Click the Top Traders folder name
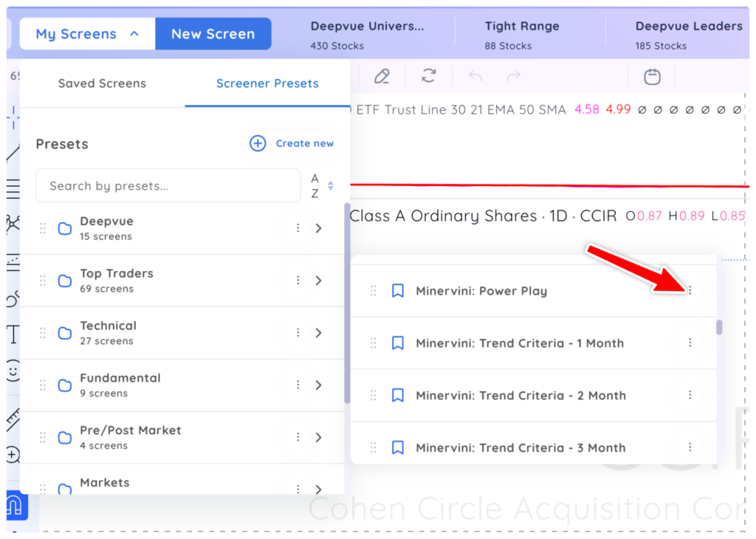Image resolution: width=756 pixels, height=539 pixels. pyautogui.click(x=117, y=273)
